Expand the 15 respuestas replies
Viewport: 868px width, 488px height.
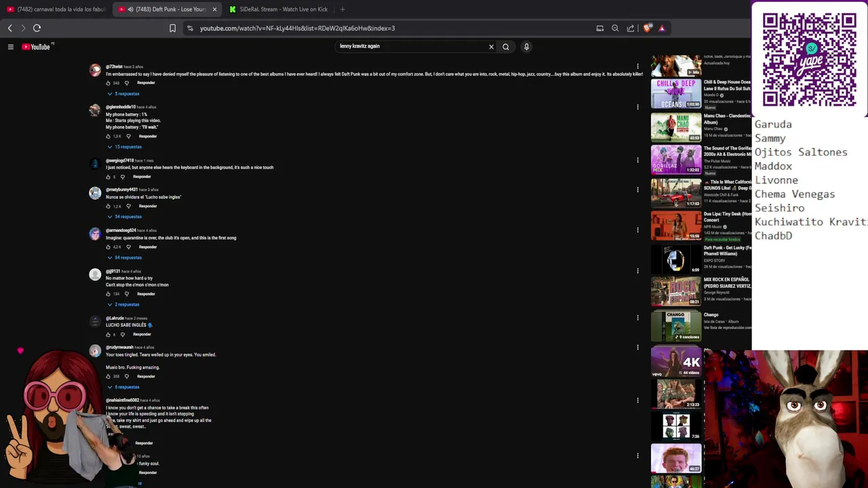point(125,147)
